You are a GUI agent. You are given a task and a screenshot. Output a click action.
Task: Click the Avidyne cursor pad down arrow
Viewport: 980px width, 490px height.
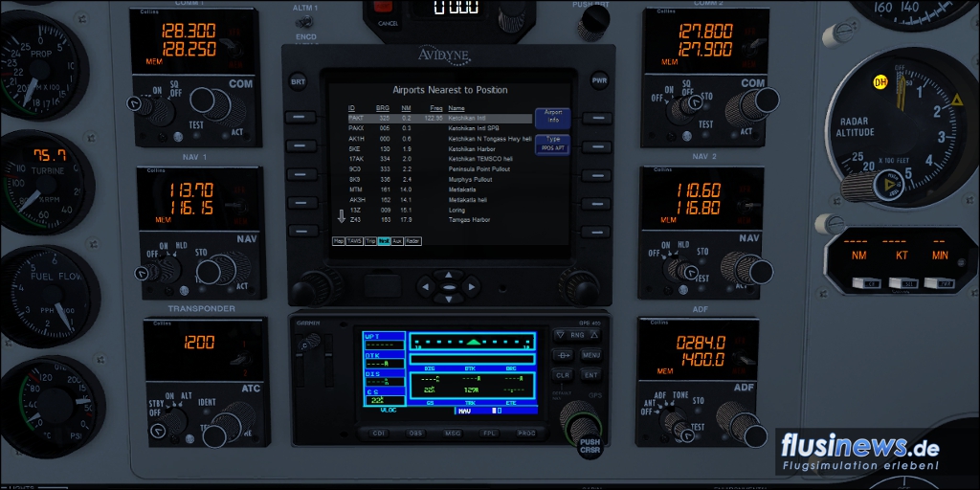(x=449, y=299)
